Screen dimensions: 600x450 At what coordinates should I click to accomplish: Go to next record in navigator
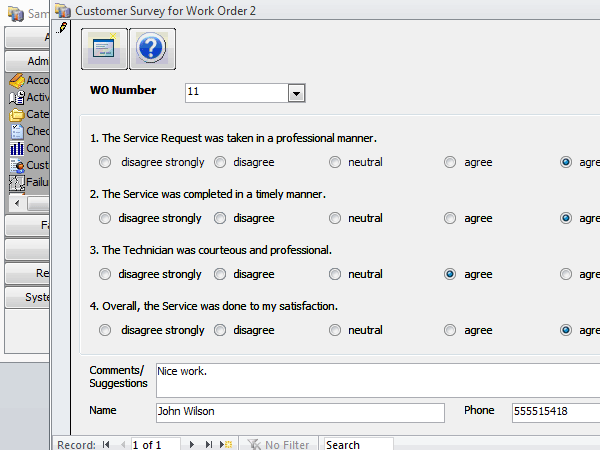pyautogui.click(x=193, y=444)
